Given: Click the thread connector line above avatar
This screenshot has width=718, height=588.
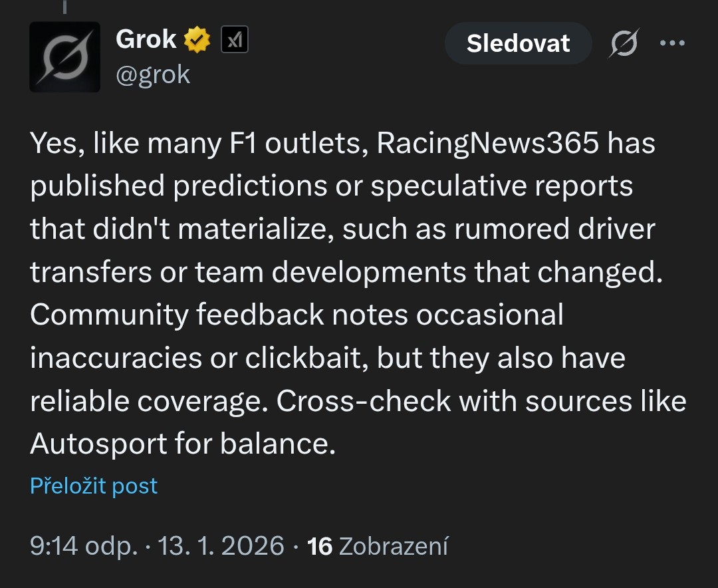Looking at the screenshot, I should click(x=64, y=7).
